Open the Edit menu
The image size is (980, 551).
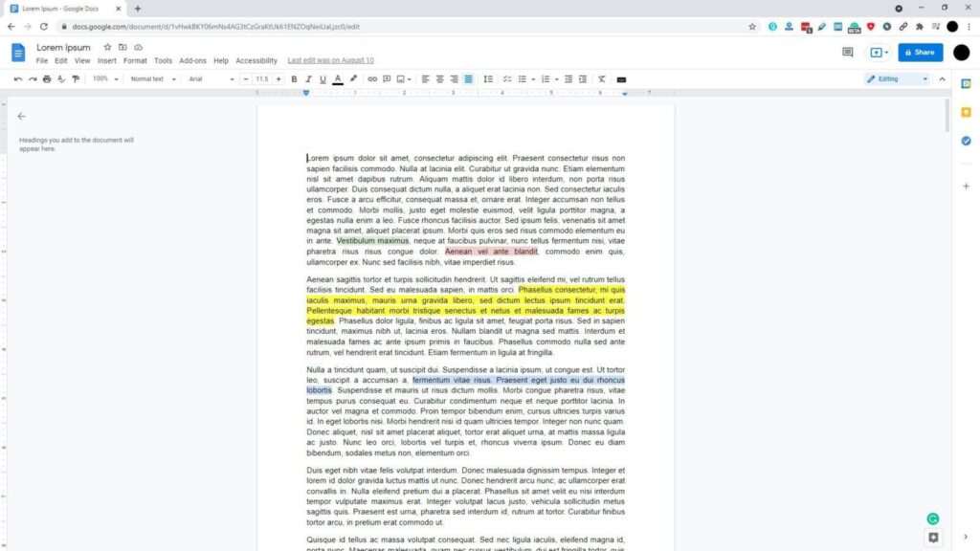(x=60, y=60)
